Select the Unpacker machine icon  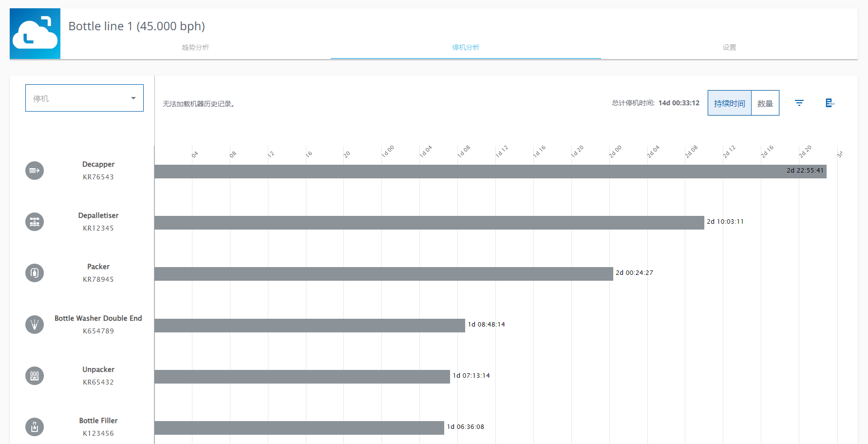click(x=35, y=376)
